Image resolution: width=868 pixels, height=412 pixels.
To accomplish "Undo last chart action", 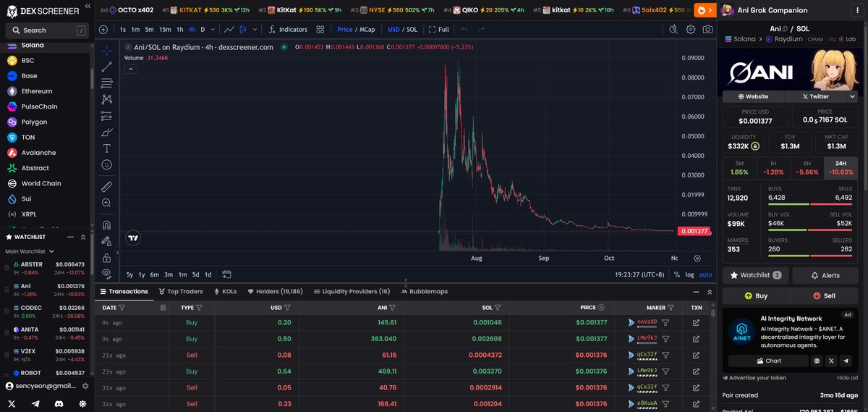I will point(464,30).
